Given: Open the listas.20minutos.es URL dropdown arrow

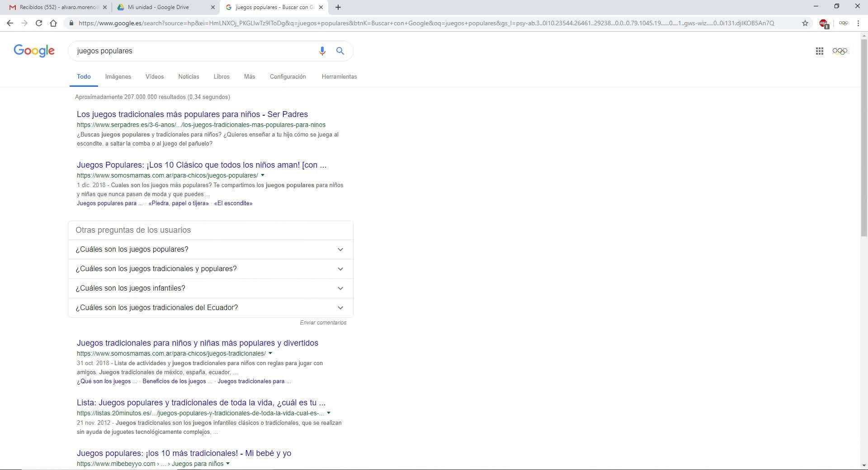Looking at the screenshot, I should tap(329, 413).
